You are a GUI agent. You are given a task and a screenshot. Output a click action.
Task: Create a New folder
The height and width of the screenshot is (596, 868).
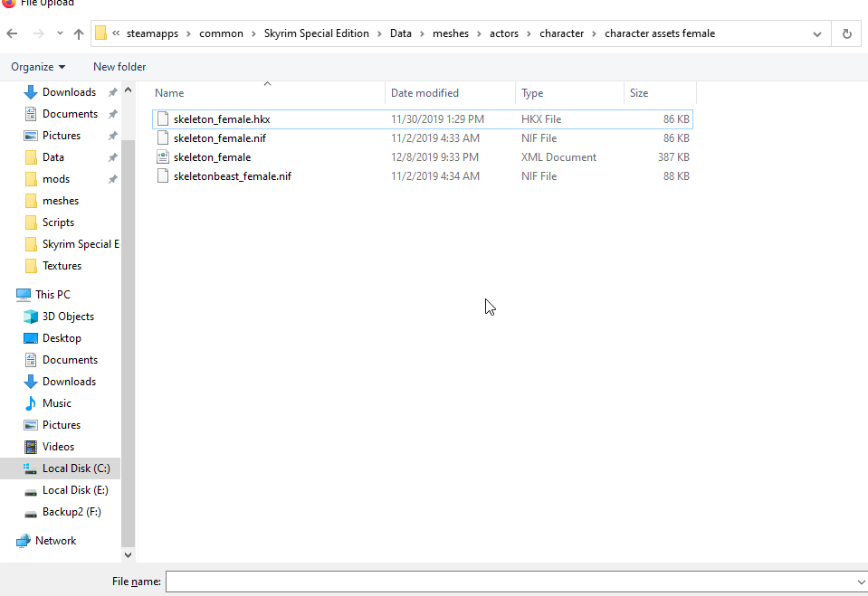tap(119, 67)
